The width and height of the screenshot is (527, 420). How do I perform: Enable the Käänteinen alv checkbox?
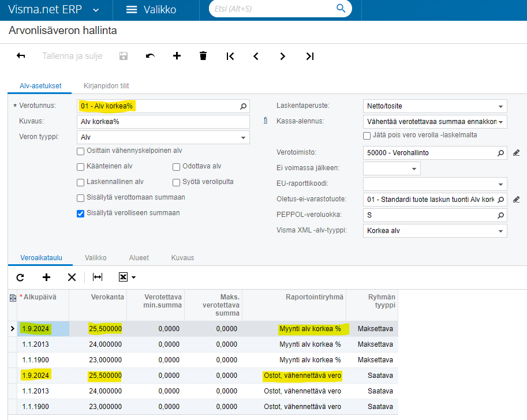coord(80,167)
